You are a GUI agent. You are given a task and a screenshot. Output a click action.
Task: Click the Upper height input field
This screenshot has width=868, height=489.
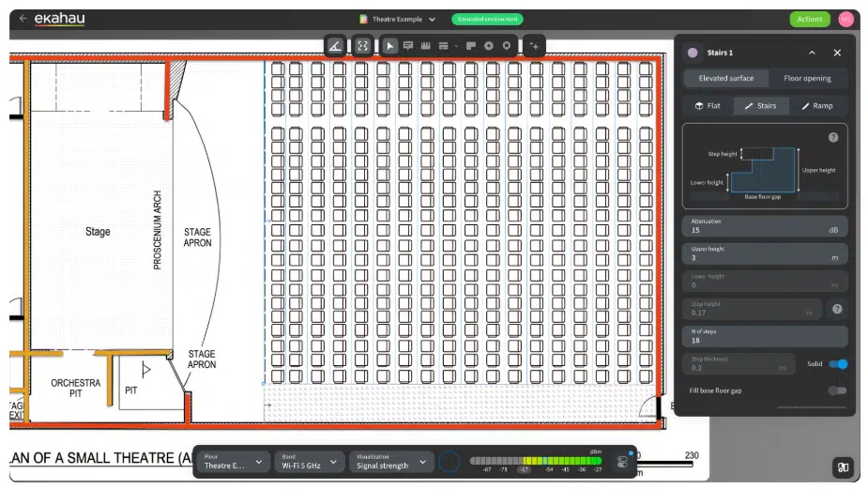click(x=765, y=253)
